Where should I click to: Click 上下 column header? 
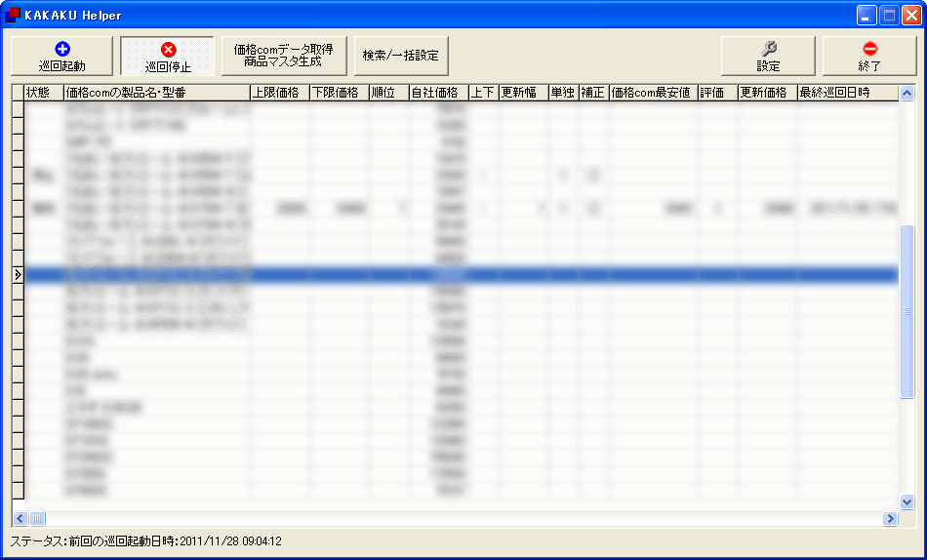484,93
